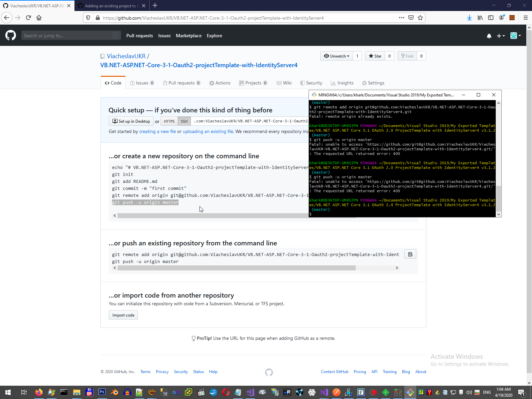Go back to previous page

click(7, 18)
